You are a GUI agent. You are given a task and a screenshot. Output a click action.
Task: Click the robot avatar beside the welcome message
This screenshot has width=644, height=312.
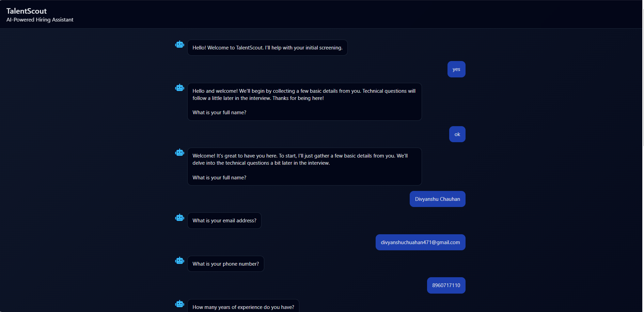[x=179, y=44]
